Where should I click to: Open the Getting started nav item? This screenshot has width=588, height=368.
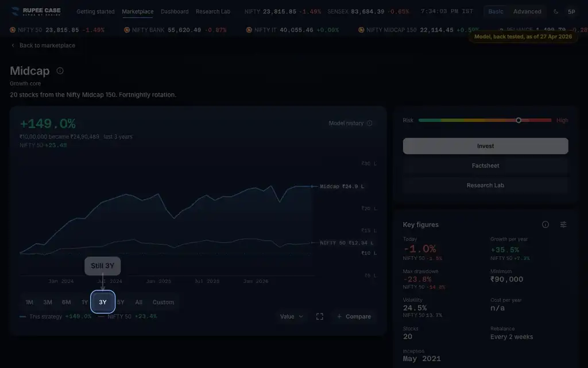[x=96, y=11]
